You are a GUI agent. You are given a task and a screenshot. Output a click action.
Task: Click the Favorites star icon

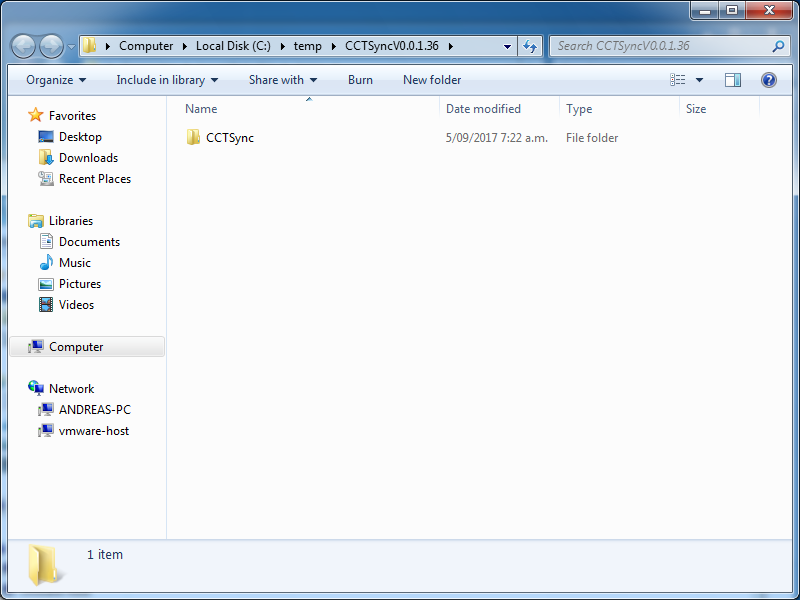click(36, 115)
